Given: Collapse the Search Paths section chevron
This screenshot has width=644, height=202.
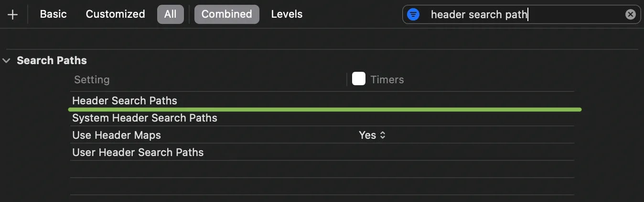Looking at the screenshot, I should click(x=6, y=61).
